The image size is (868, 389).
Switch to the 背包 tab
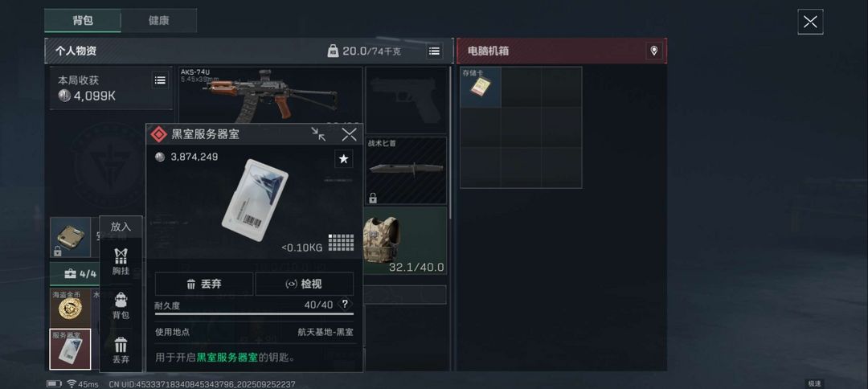(83, 20)
